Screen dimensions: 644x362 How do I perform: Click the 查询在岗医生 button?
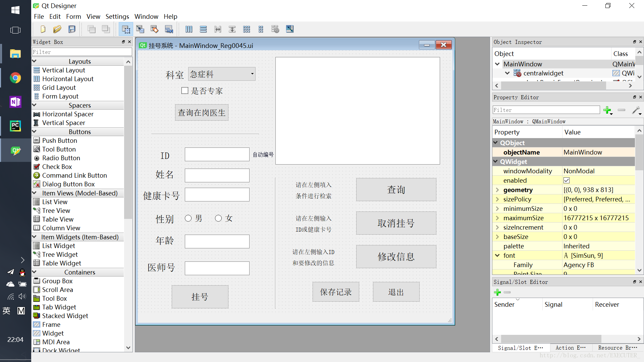point(201,113)
